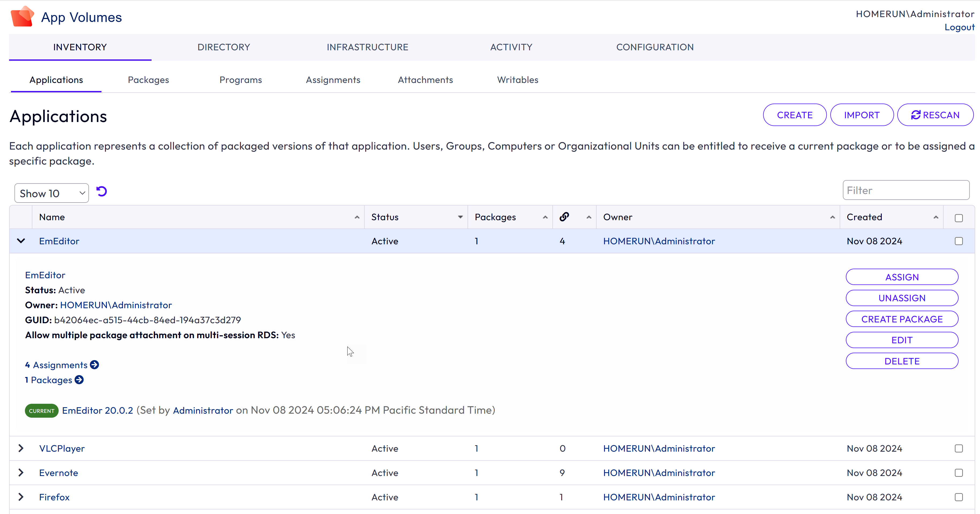Check the Evernote row checkbox

pos(959,473)
